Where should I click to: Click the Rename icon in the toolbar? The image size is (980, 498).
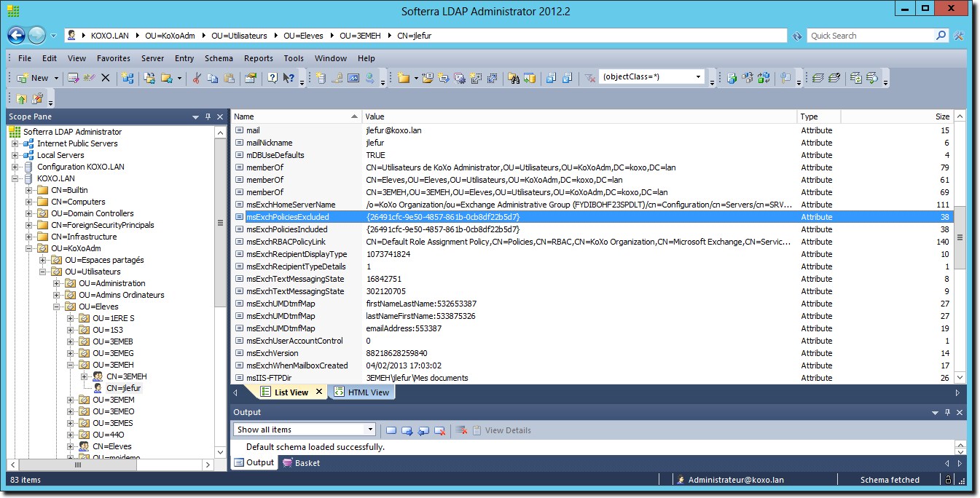pyautogui.click(x=89, y=78)
